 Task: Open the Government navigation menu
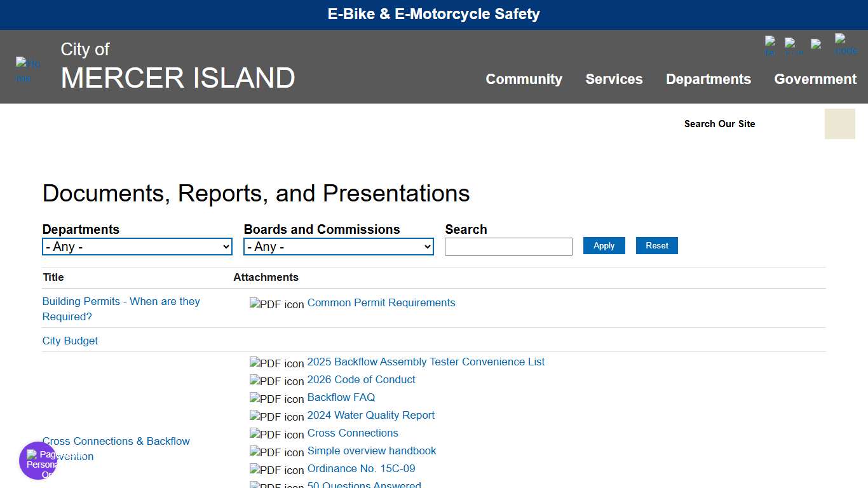coord(815,79)
